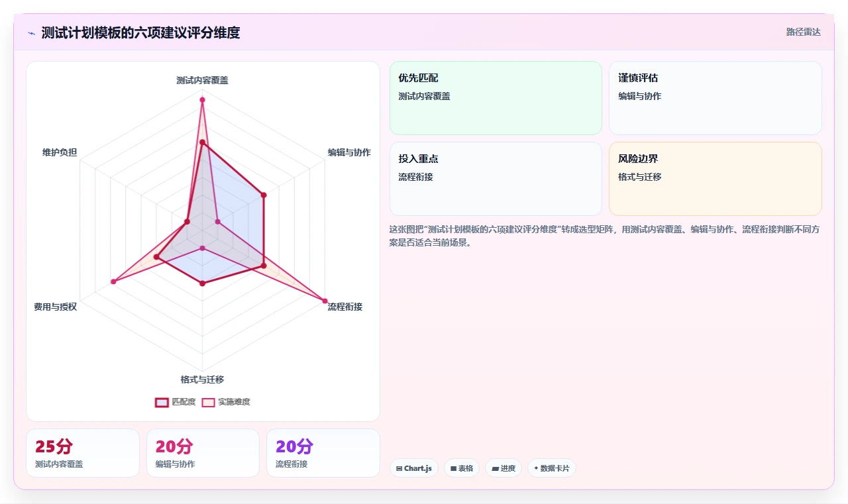Image resolution: width=848 pixels, height=504 pixels.
Task: Click 实施难度 data point at 测试内容覆盖 peak
Action: coord(202,100)
